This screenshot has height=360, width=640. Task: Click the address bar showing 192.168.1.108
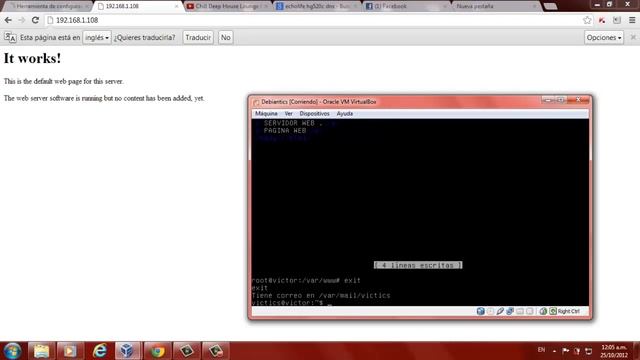314,20
